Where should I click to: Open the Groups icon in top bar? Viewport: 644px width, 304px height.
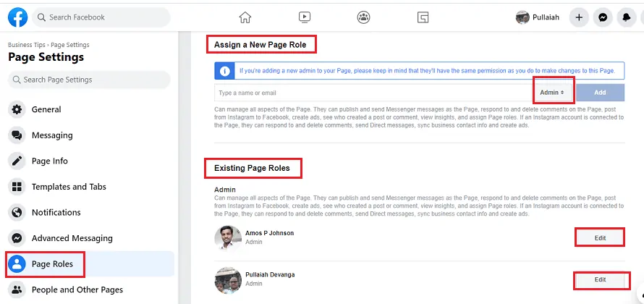pos(363,17)
